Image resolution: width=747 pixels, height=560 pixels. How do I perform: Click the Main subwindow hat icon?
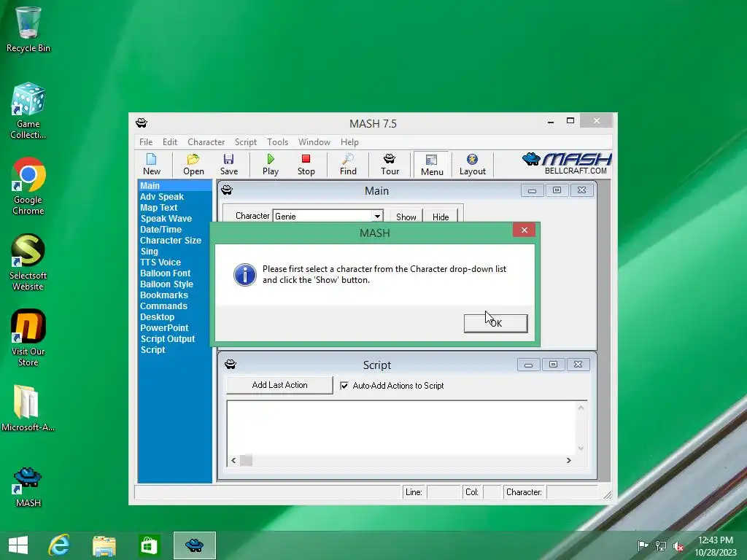(227, 190)
